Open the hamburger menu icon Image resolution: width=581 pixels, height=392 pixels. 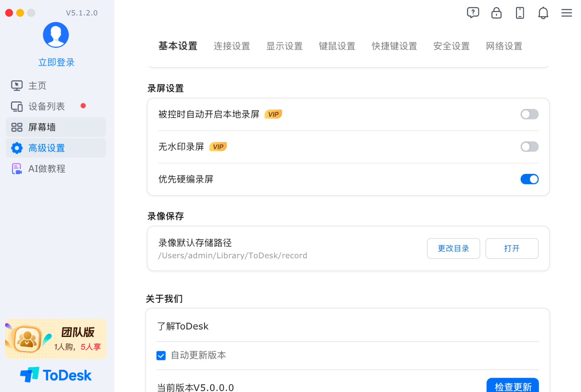(567, 13)
